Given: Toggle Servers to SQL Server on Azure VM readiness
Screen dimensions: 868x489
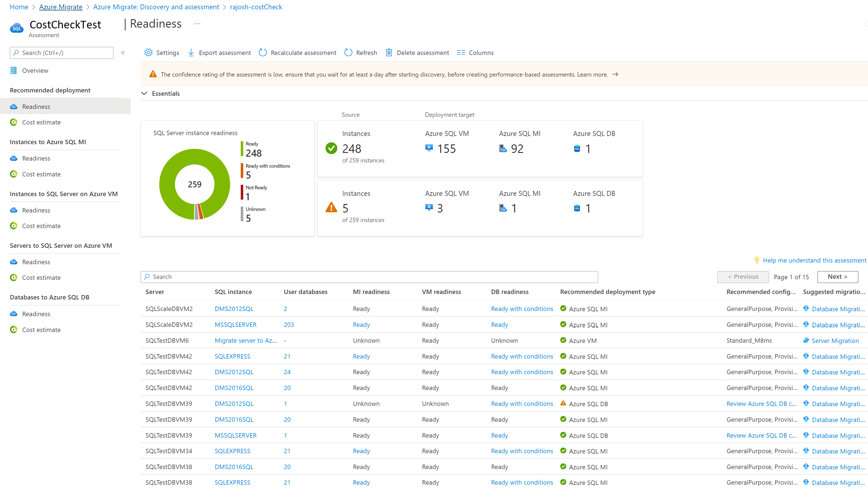Looking at the screenshot, I should pos(36,261).
